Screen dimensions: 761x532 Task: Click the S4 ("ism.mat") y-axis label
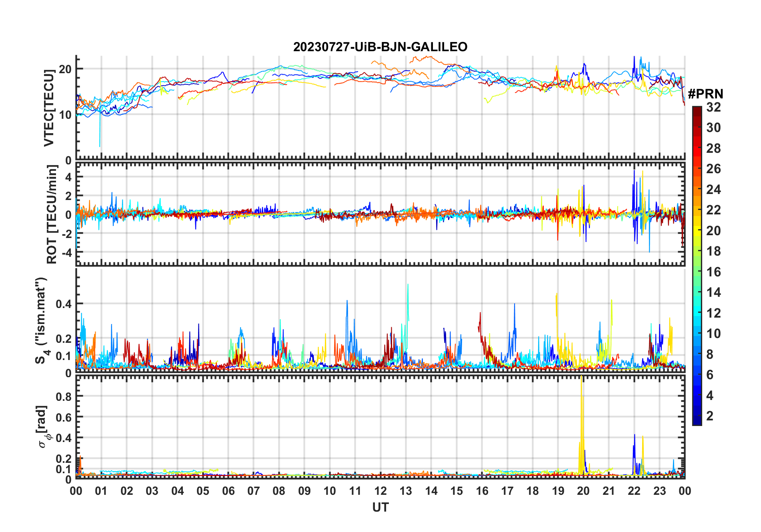pyautogui.click(x=42, y=321)
